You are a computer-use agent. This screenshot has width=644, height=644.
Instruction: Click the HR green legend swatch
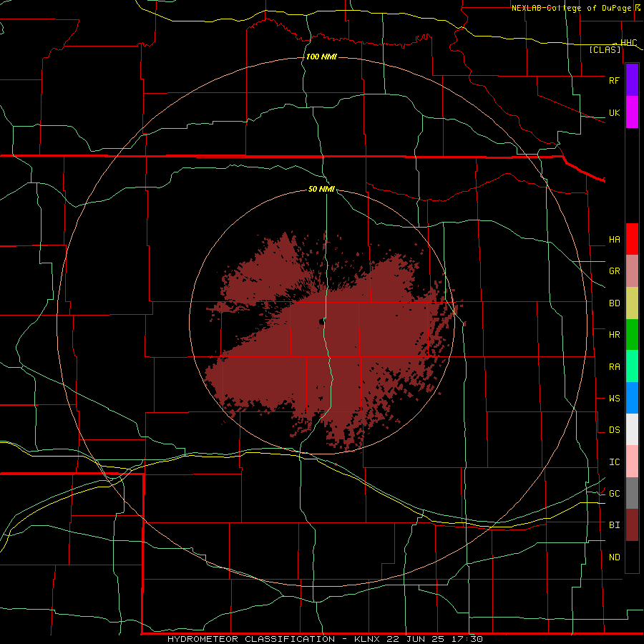(x=632, y=335)
